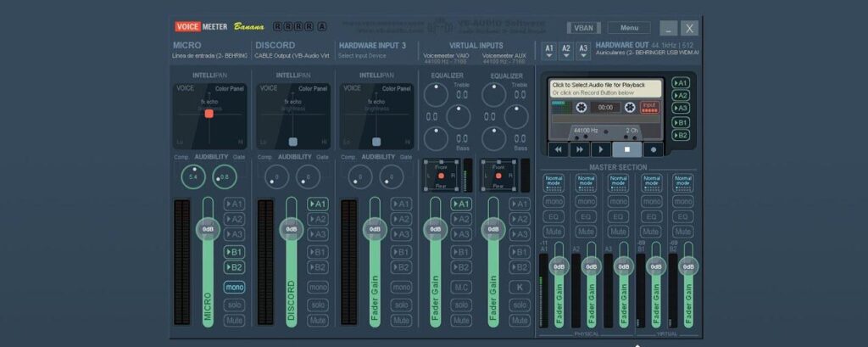Select input device for DISCORD strip
The image size is (868, 347).
pos(292,56)
